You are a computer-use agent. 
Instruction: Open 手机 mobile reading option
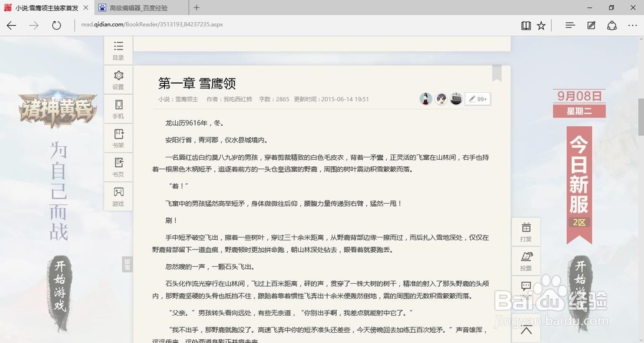[x=118, y=109]
